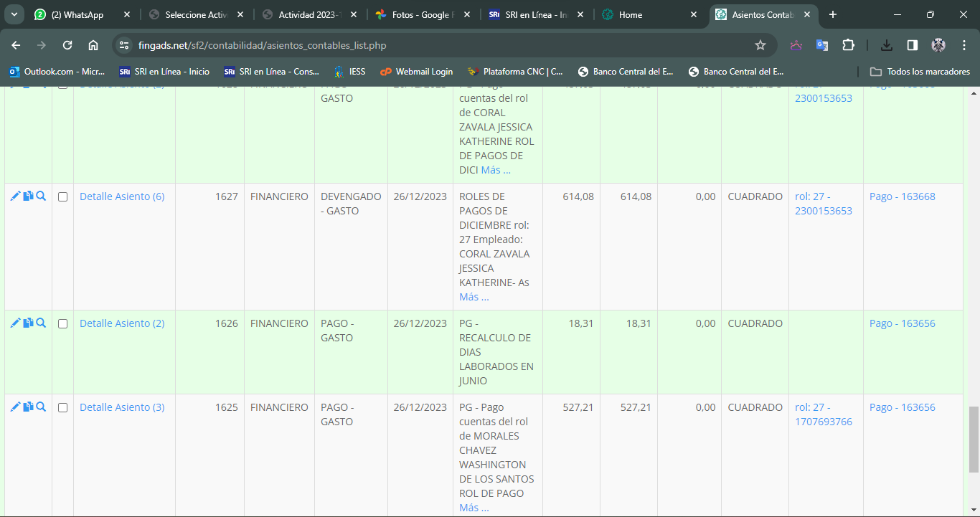Open the Extensions puzzle icon
Screen dimensions: 980x517
point(848,45)
